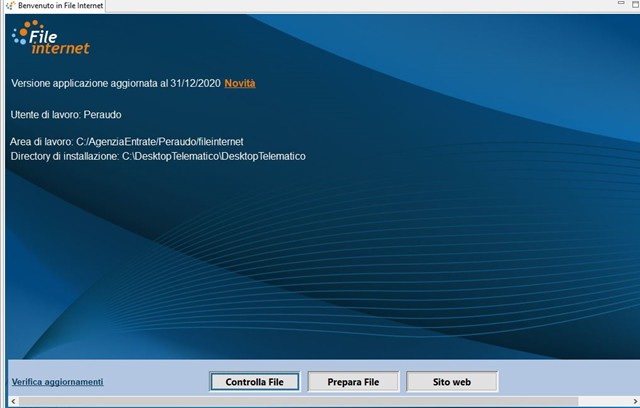This screenshot has height=408, width=640.
Task: Minimize the view using the top-right icon
Action: [621, 3]
